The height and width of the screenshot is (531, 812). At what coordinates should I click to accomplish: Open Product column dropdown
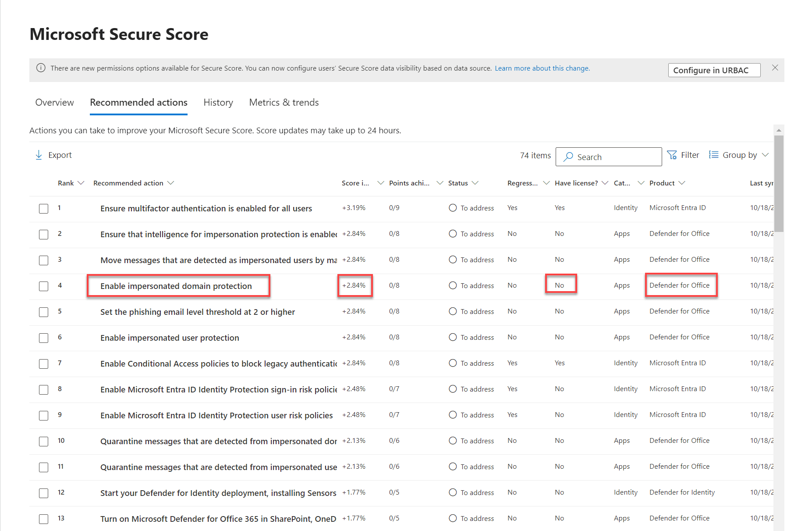[x=681, y=183]
